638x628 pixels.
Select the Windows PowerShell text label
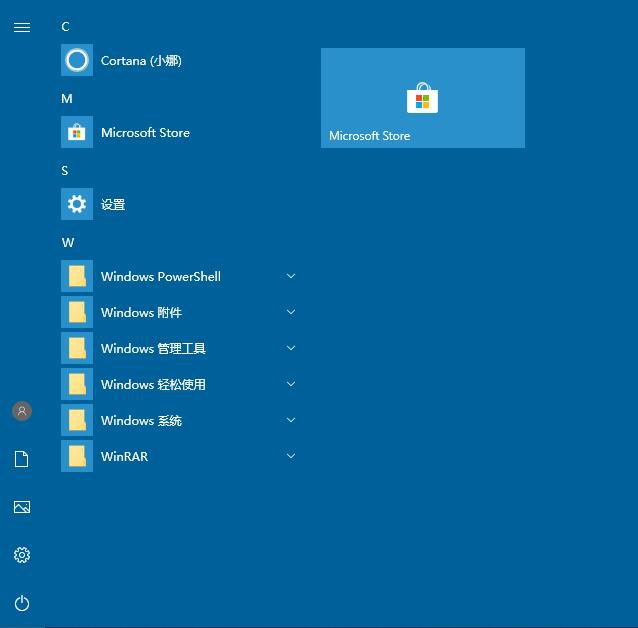tap(161, 276)
